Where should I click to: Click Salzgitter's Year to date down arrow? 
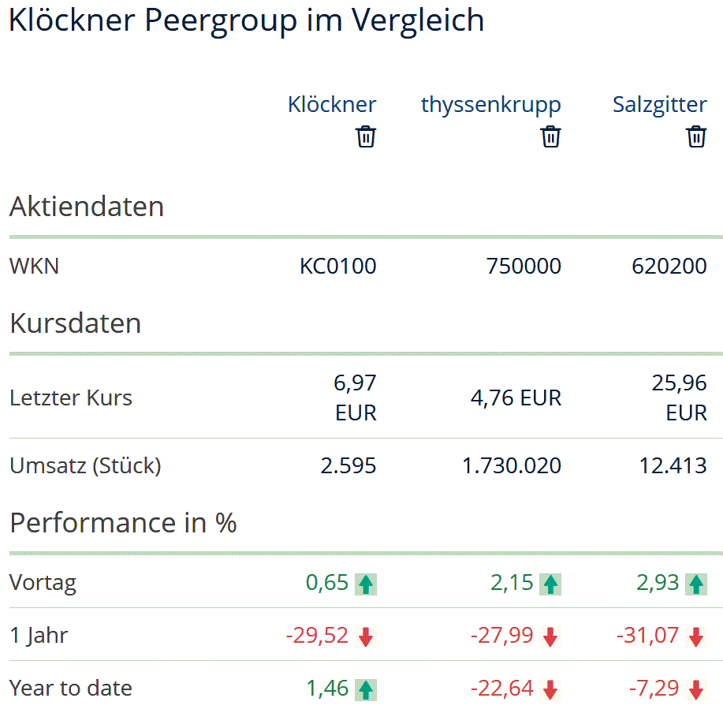(696, 689)
